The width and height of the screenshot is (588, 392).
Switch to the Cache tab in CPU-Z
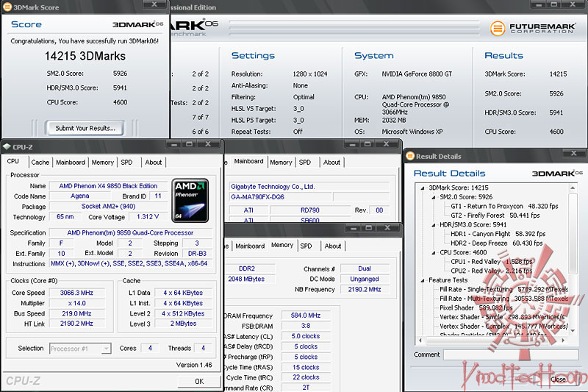point(40,162)
